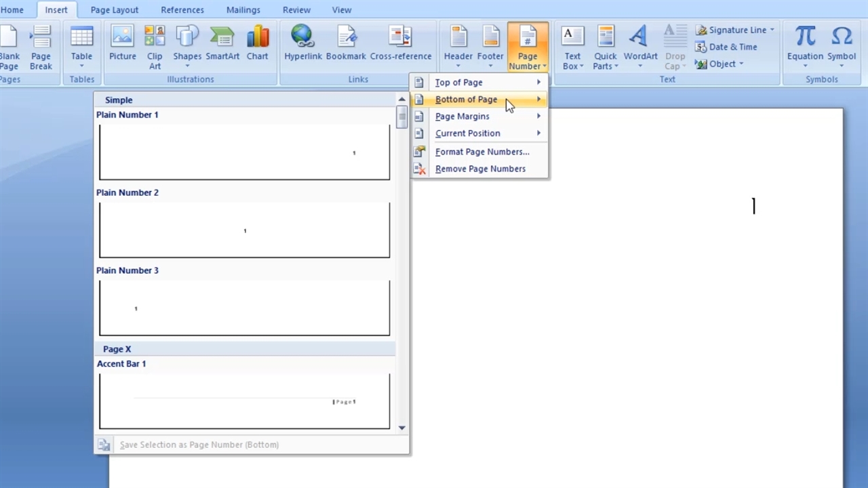This screenshot has width=868, height=488.
Task: Click the Hyperlink icon
Action: pyautogui.click(x=302, y=45)
